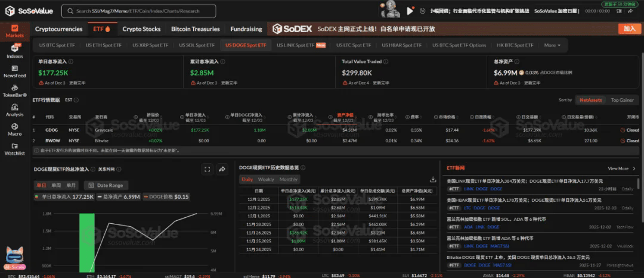Click the orange 加入 button on SoDEX banner

pos(629,29)
